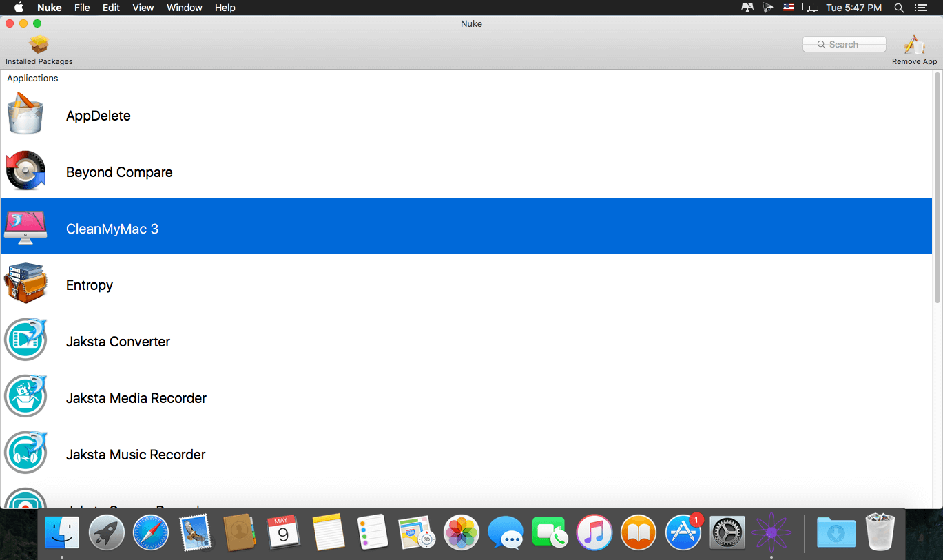The width and height of the screenshot is (943, 560).
Task: Click the "Applications" section header text
Action: 32,79
